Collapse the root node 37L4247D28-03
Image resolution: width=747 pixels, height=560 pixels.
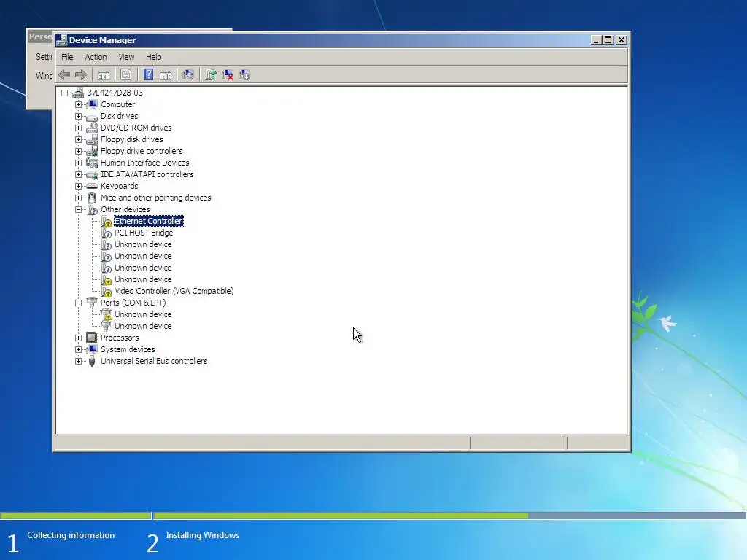point(65,93)
